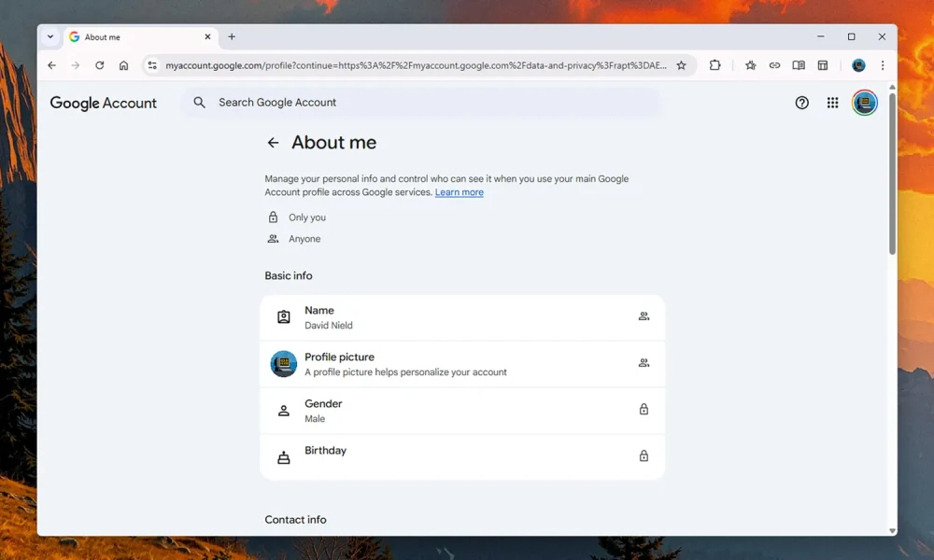Open the Profile picture row

[x=462, y=364]
